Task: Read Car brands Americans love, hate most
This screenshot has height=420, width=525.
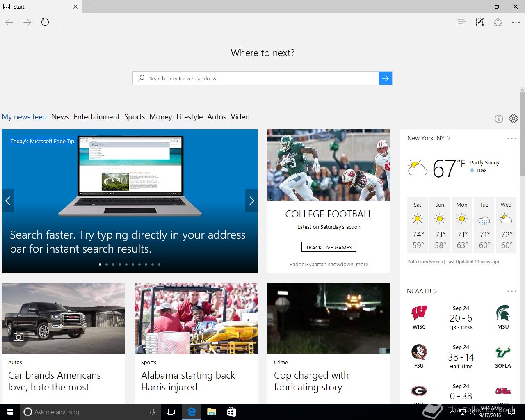Action: pos(55,381)
